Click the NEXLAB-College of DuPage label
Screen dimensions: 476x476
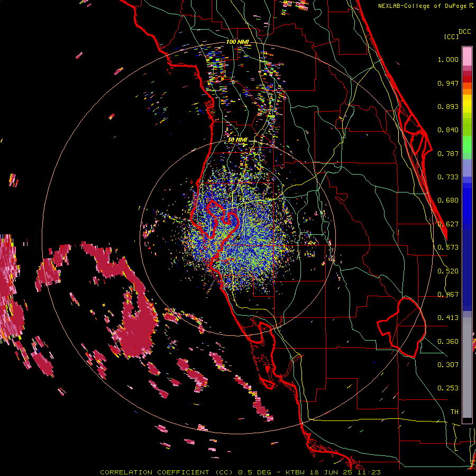(423, 6)
